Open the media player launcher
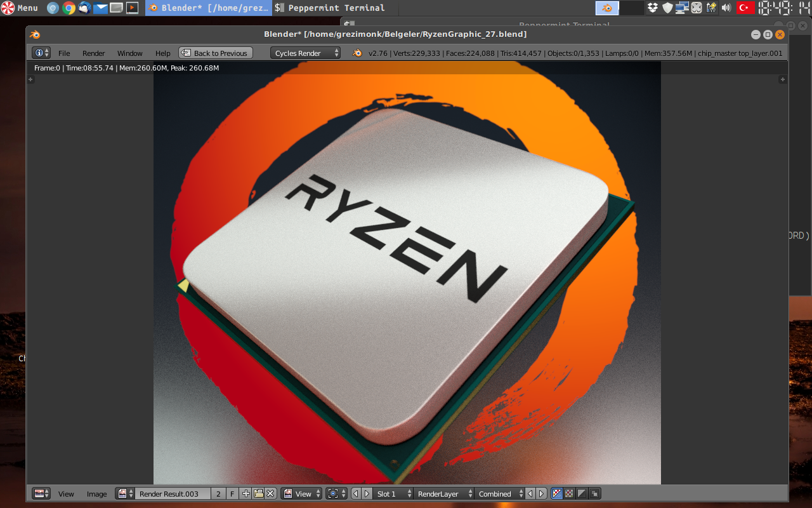 pyautogui.click(x=132, y=8)
